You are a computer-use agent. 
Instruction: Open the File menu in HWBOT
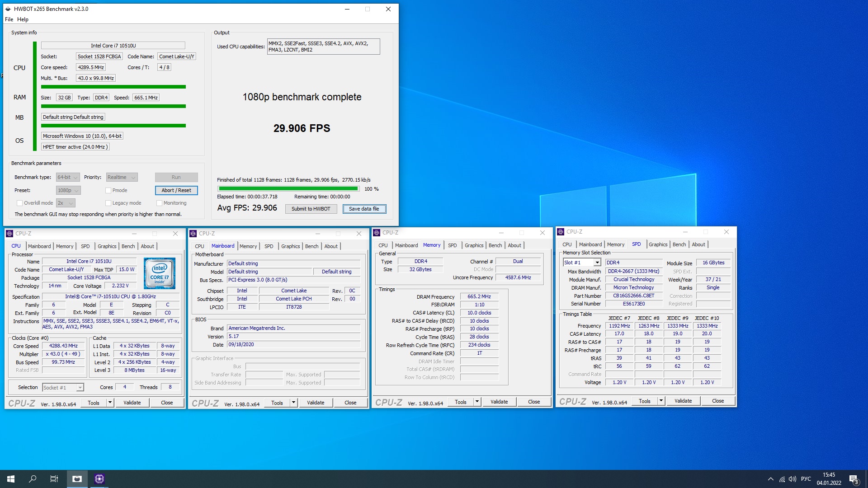click(x=9, y=19)
